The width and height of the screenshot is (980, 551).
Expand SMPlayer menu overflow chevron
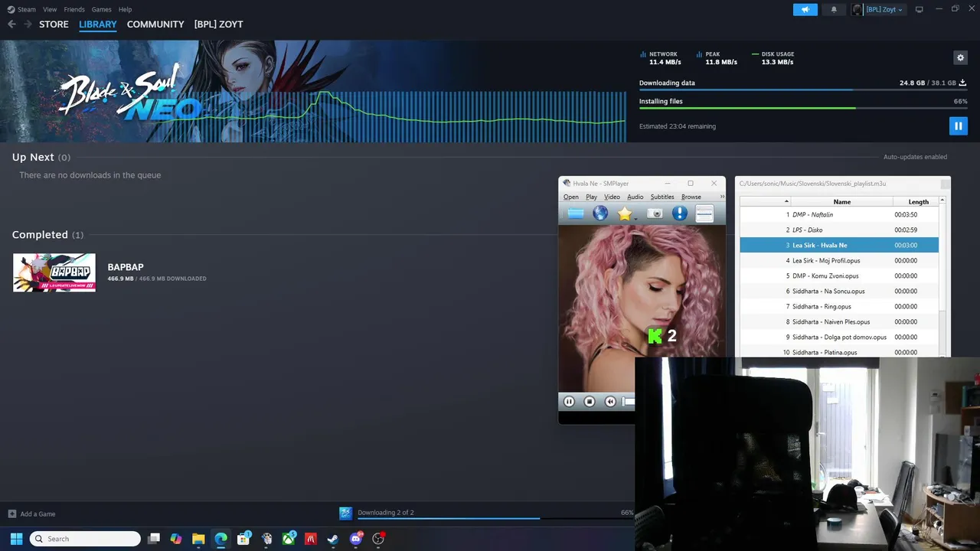(721, 197)
